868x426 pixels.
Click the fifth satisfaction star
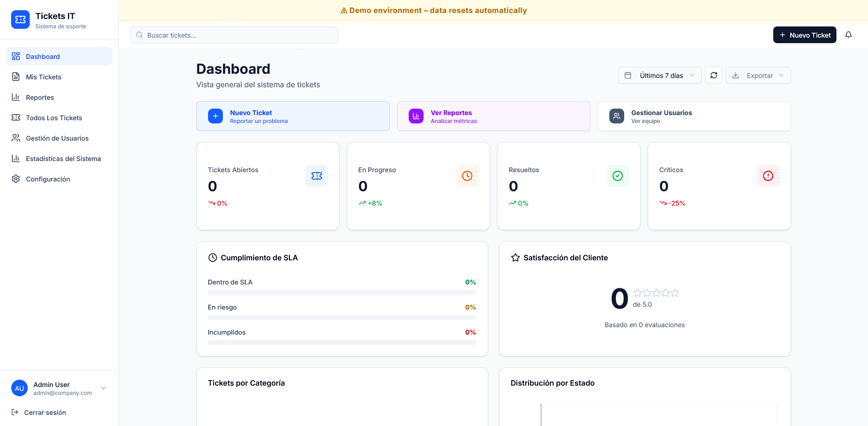[675, 293]
